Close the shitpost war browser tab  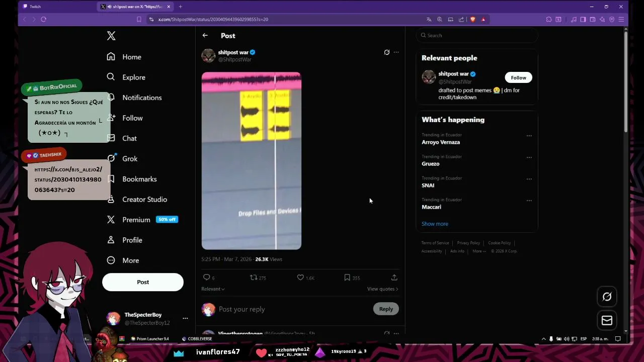click(169, 7)
